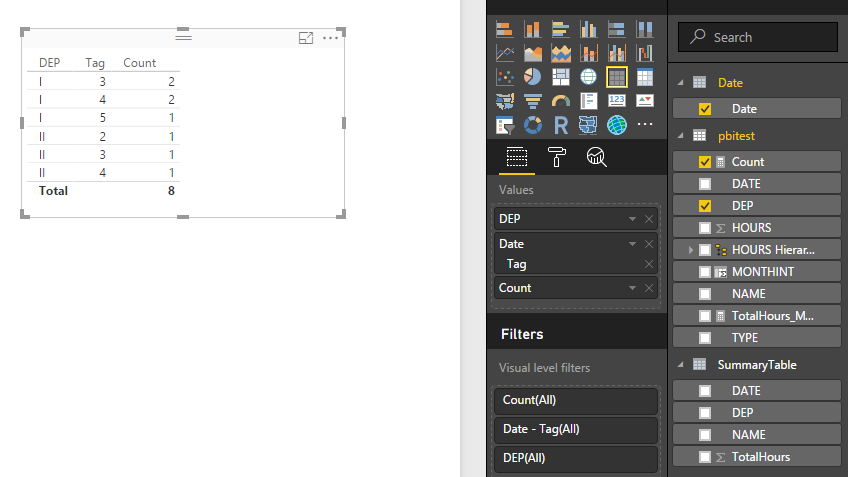Select the waterfall chart visualization

tap(645, 53)
